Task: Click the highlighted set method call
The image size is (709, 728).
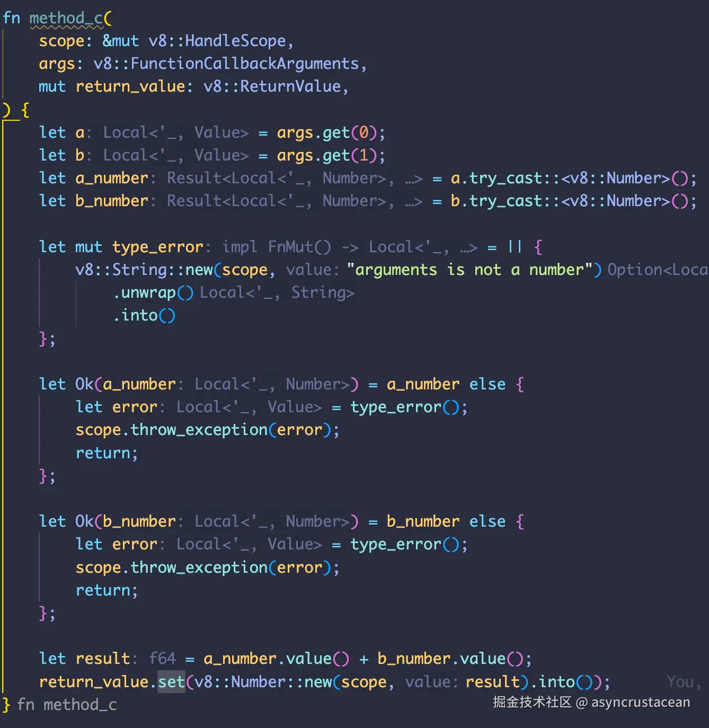Action: tap(172, 681)
